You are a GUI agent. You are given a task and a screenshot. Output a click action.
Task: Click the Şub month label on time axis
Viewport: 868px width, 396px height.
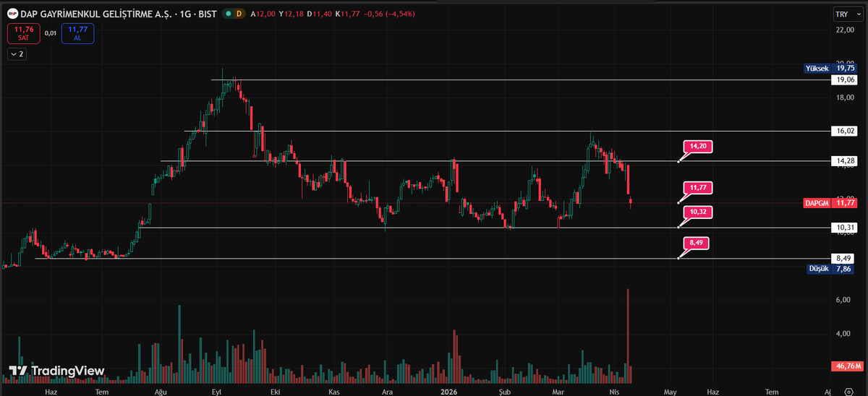[505, 391]
